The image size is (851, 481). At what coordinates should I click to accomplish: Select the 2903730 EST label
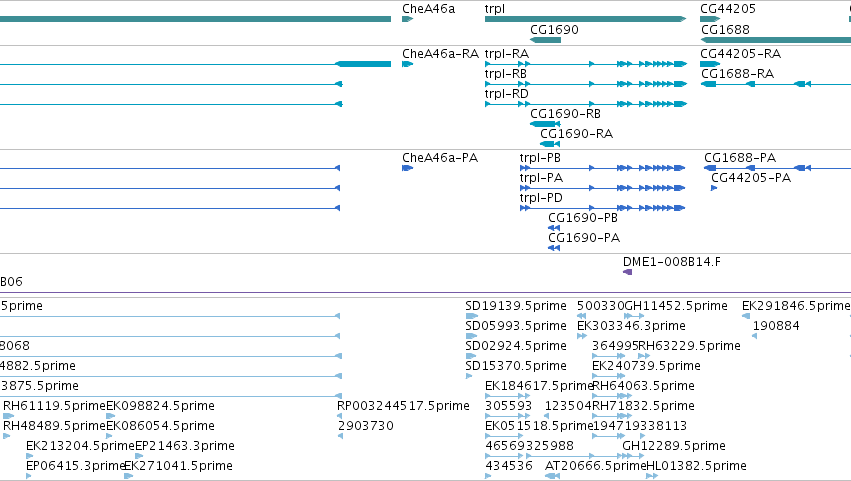(x=365, y=426)
